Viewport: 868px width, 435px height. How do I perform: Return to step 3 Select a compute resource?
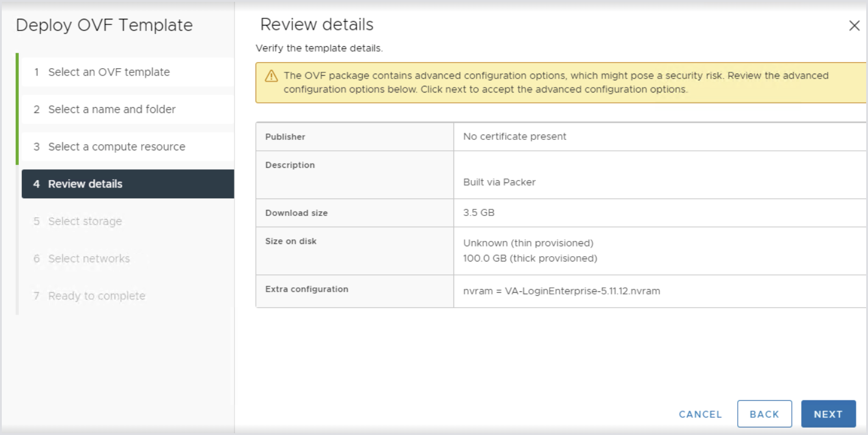click(117, 147)
